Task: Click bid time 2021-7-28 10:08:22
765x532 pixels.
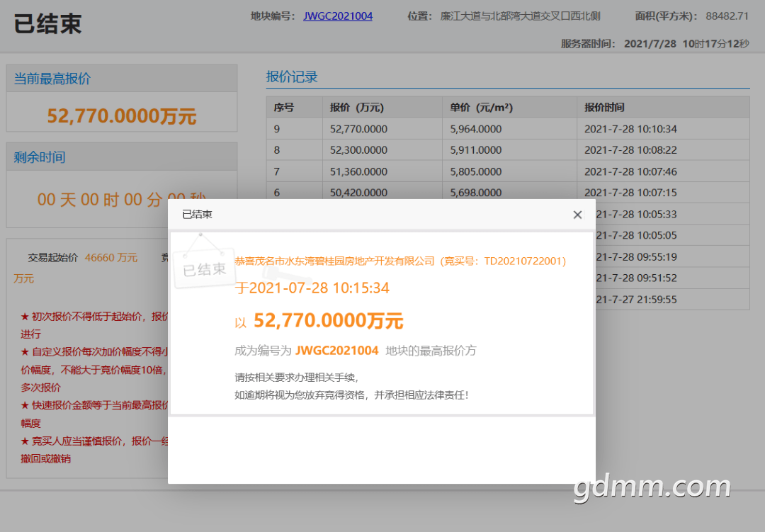Action: point(630,150)
